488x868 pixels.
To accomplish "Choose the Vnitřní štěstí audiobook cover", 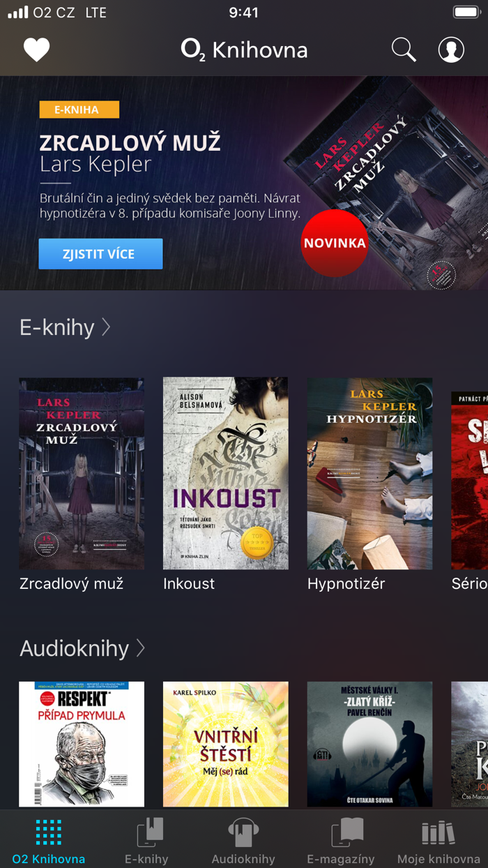I will [226, 744].
